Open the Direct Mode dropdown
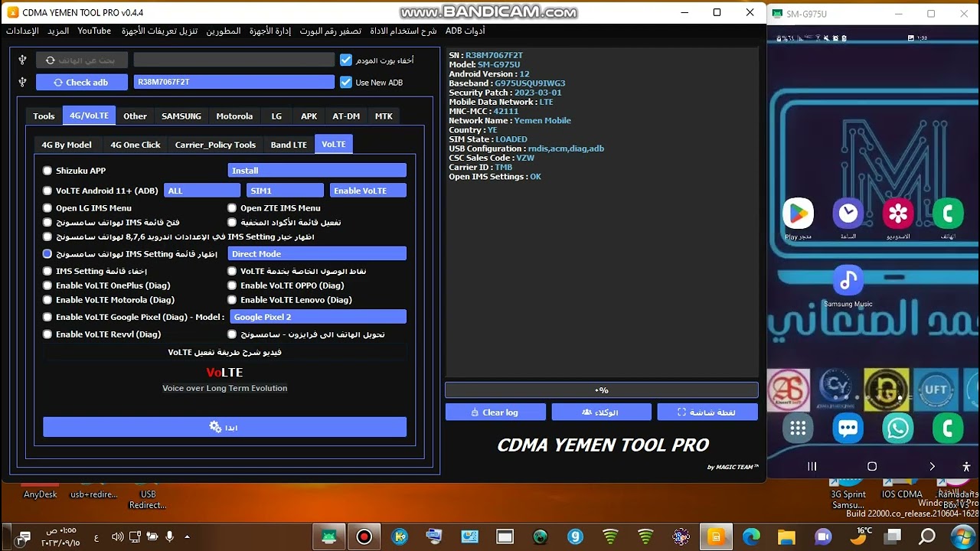This screenshot has height=551, width=980. pyautogui.click(x=317, y=253)
